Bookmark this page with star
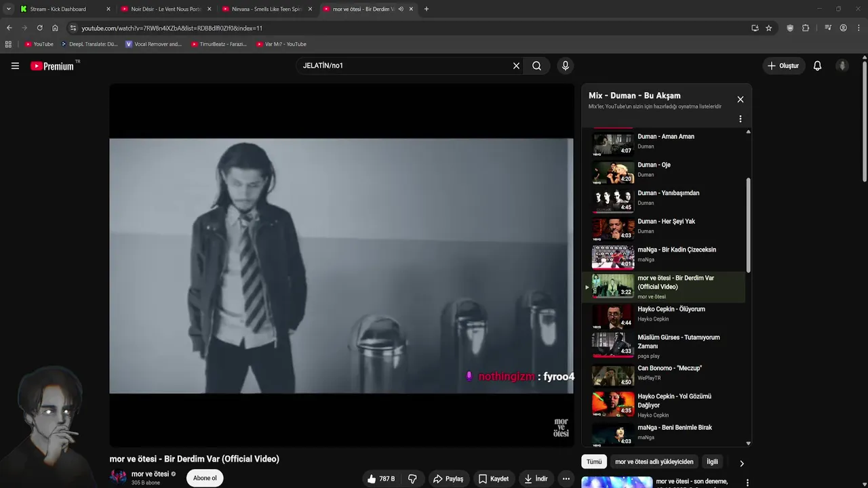Image resolution: width=868 pixels, height=488 pixels. coord(768,28)
